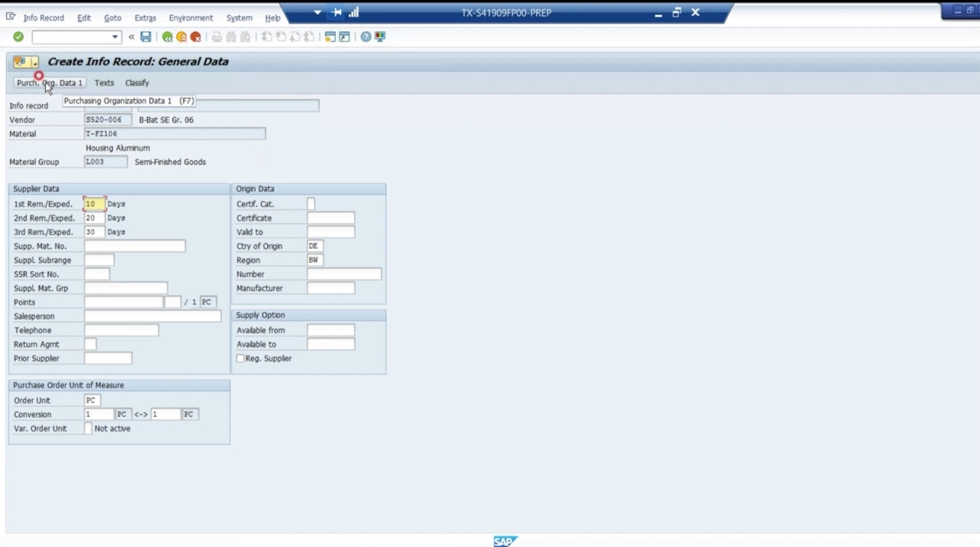Click the Origin Data Number field
Viewport: 980px width, 547px height.
point(344,274)
